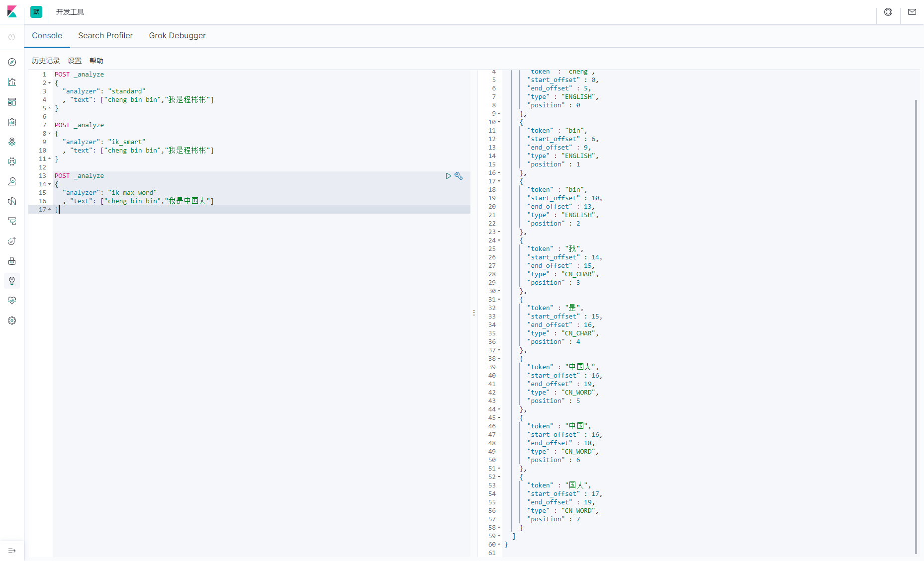Open Infrastructure metrics icon in sidebar
924x561 pixels.
tap(12, 181)
